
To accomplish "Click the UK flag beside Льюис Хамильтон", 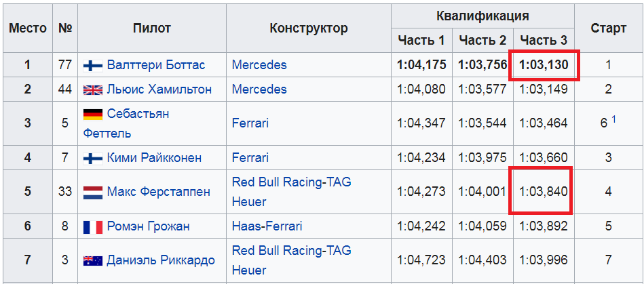I will coord(93,90).
